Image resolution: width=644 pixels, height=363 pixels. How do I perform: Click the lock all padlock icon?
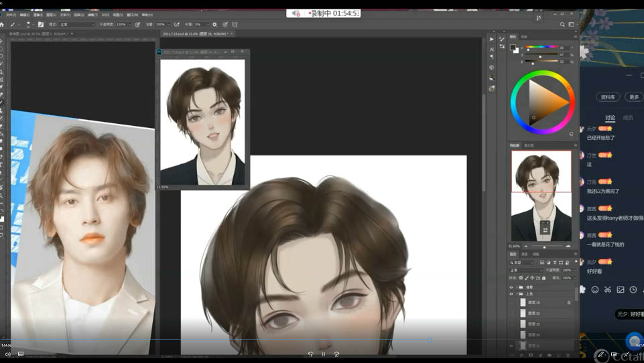(x=543, y=278)
